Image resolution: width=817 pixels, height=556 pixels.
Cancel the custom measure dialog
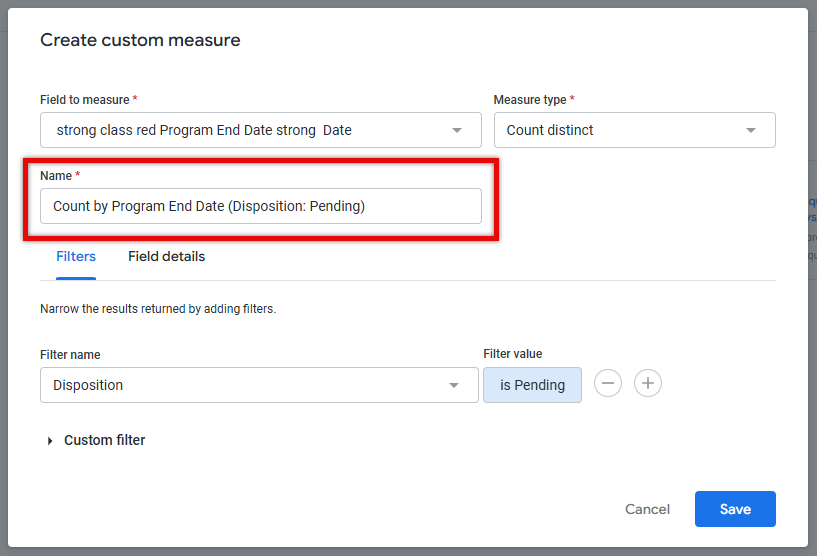point(647,509)
